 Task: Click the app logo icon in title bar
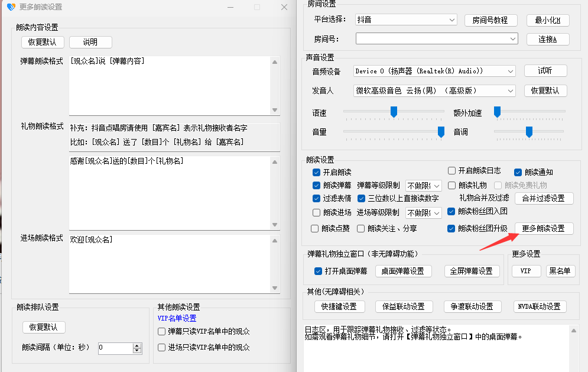11,7
